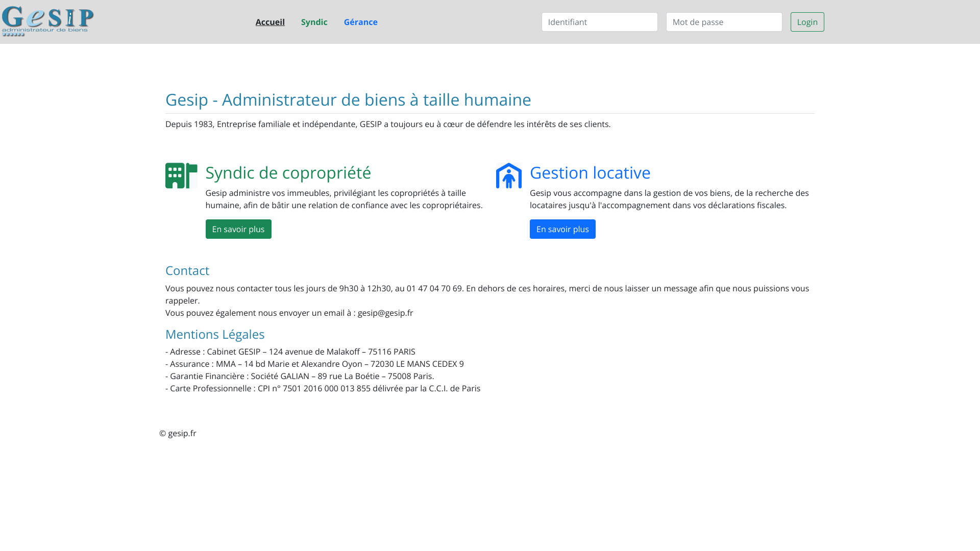This screenshot has height=551, width=980.
Task: Focus the Identifiant input field
Action: click(x=599, y=22)
